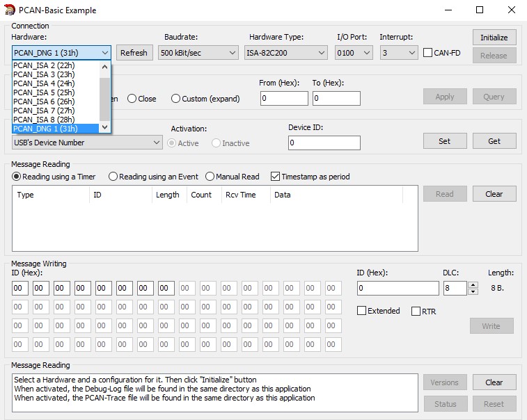Refresh the hardware list
The width and height of the screenshot is (527, 420).
point(134,53)
